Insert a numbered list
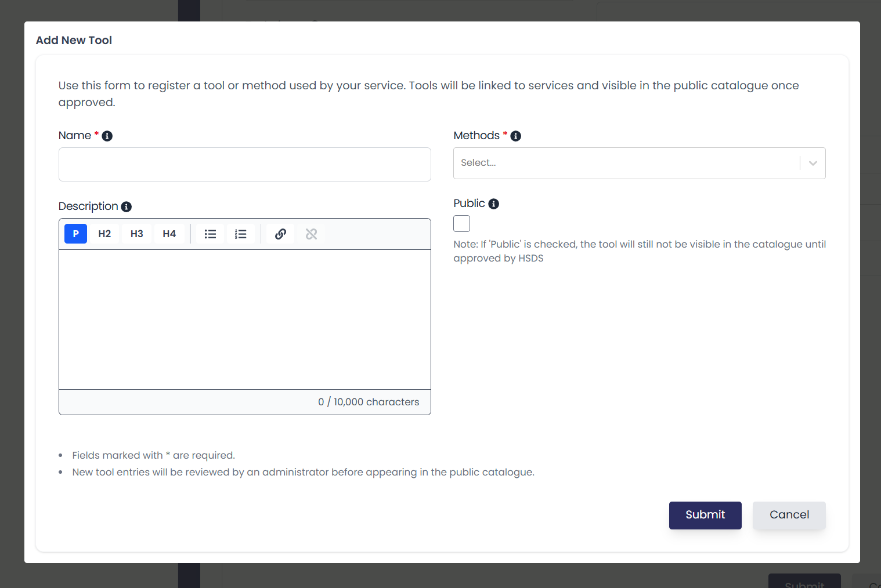 coord(241,234)
